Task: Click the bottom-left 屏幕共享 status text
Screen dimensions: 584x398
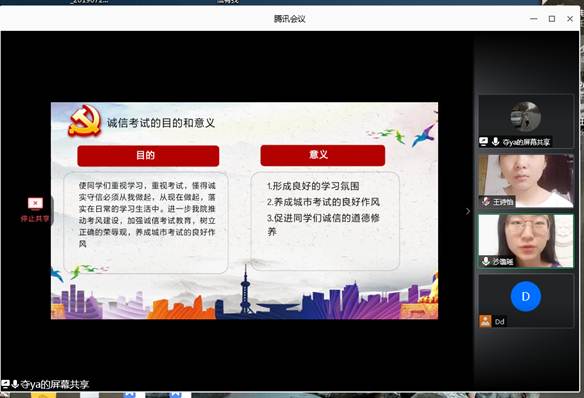Action: click(55, 384)
